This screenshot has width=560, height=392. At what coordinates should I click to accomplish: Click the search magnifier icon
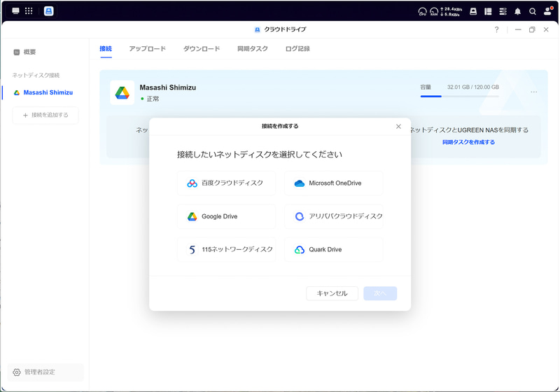533,11
